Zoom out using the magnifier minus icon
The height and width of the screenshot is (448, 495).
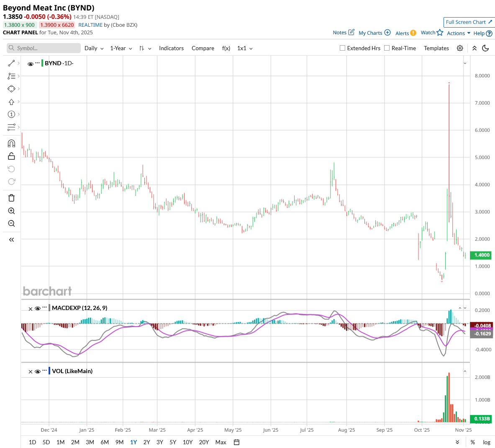(11, 223)
